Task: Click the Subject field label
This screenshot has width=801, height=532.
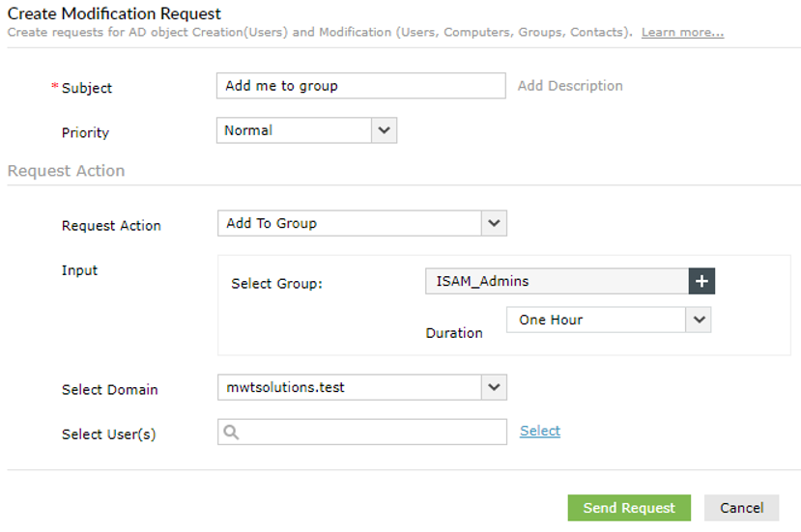Action: (x=86, y=88)
